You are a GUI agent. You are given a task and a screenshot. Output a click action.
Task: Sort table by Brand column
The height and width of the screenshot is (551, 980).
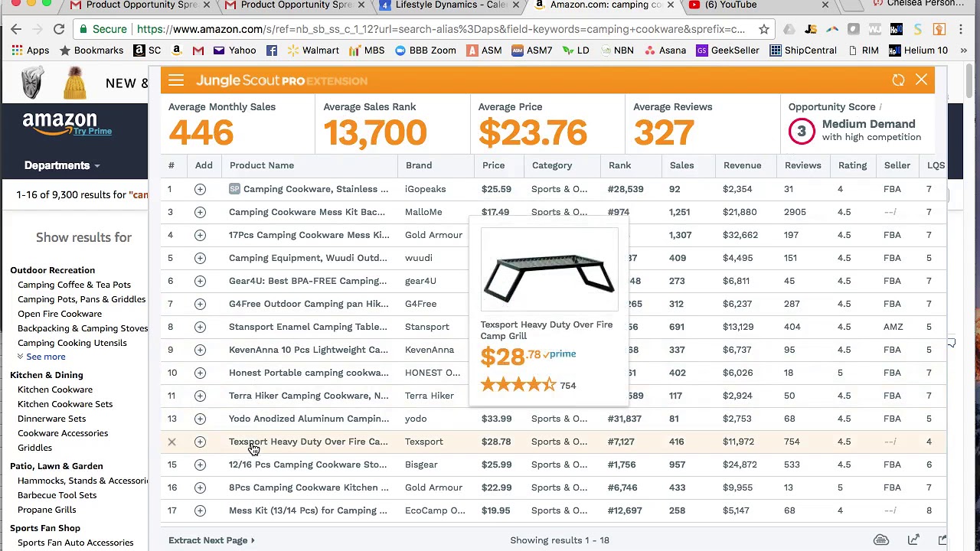click(418, 165)
